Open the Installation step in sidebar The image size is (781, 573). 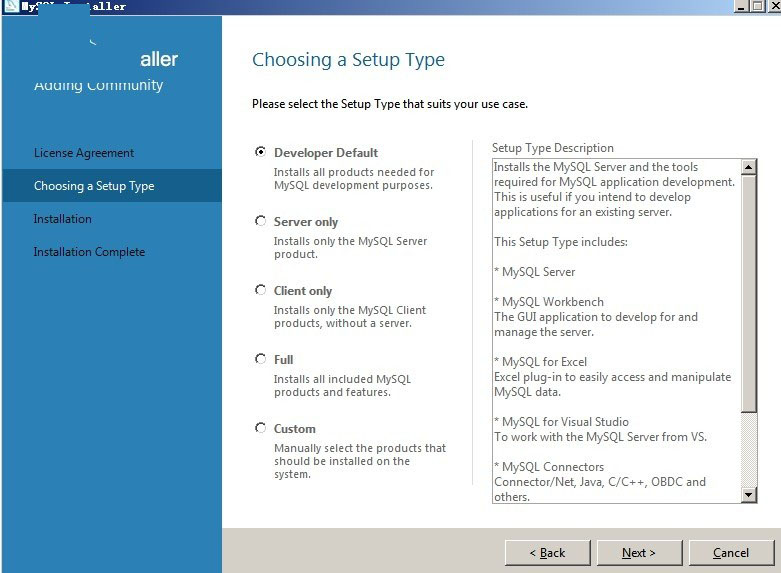coord(62,219)
